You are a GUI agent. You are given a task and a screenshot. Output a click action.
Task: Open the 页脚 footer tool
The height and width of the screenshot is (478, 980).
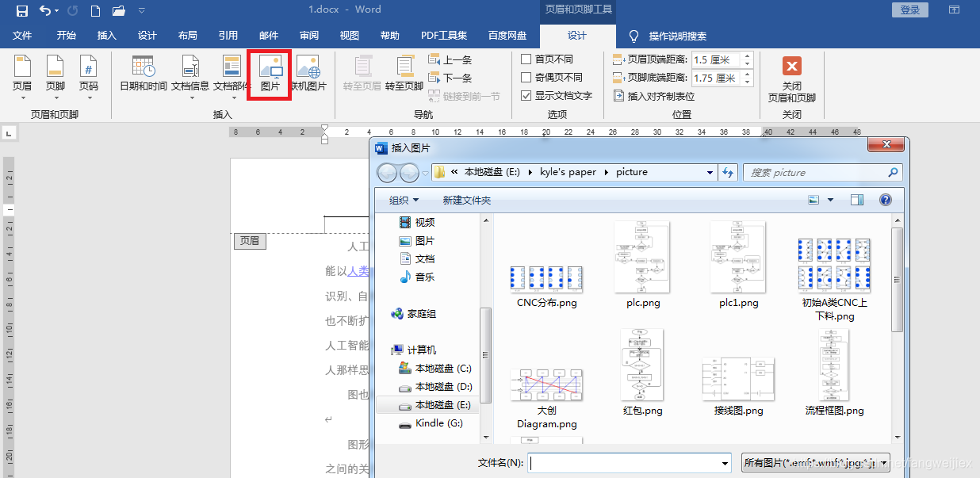coord(55,77)
